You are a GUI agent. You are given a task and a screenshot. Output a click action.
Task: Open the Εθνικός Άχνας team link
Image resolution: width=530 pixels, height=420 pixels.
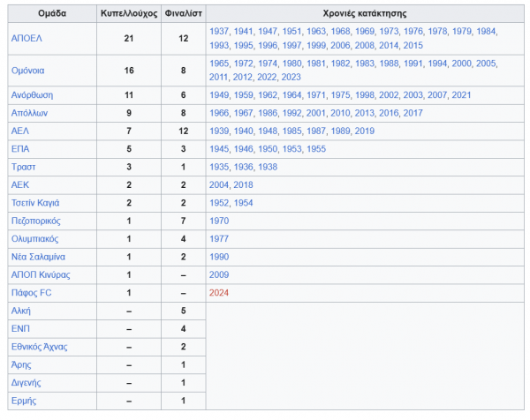pyautogui.click(x=39, y=347)
